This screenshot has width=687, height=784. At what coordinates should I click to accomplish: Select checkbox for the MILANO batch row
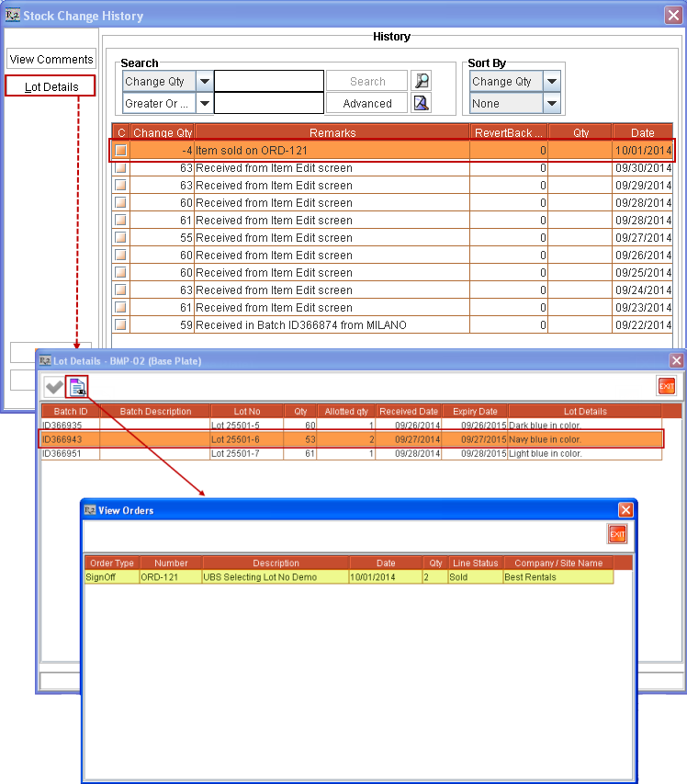[120, 325]
